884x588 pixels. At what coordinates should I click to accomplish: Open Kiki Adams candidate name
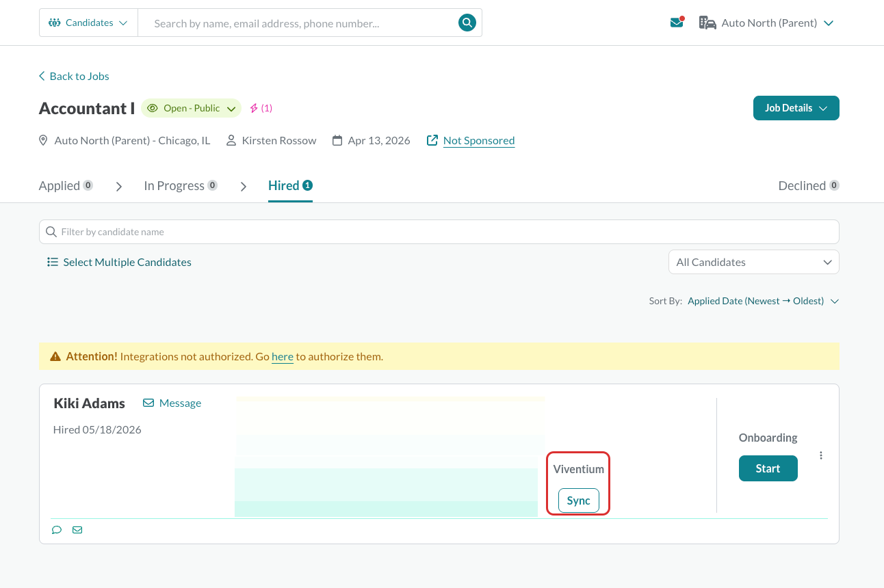[x=90, y=403]
